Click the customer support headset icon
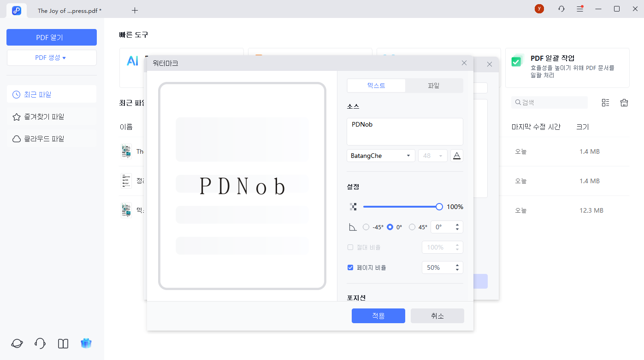The width and height of the screenshot is (644, 360). [40, 343]
